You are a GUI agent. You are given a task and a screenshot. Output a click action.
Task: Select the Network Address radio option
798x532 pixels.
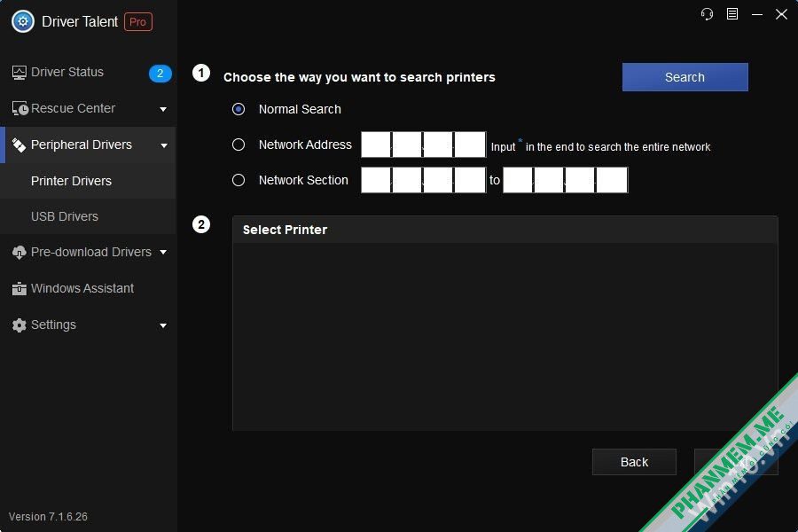click(x=239, y=145)
